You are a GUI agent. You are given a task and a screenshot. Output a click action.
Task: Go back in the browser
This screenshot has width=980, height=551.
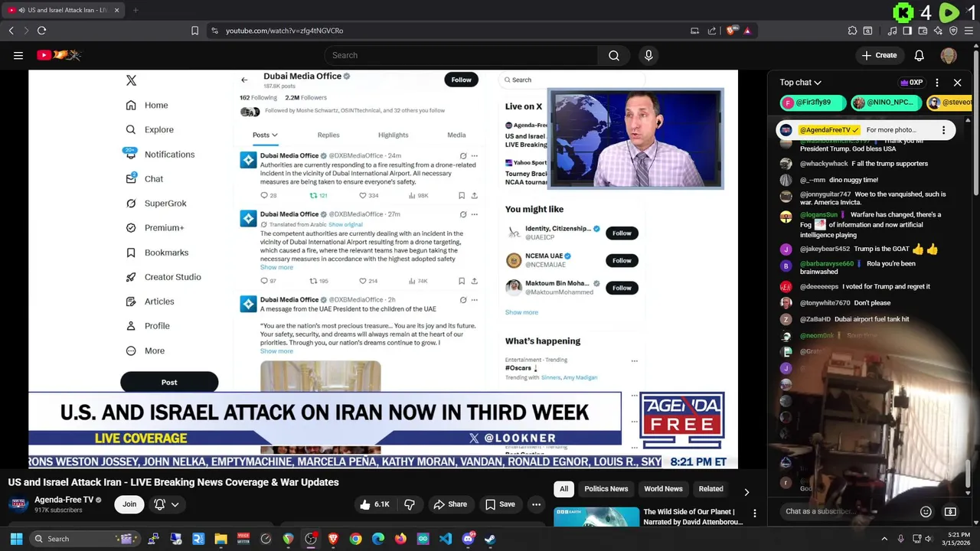tap(11, 31)
